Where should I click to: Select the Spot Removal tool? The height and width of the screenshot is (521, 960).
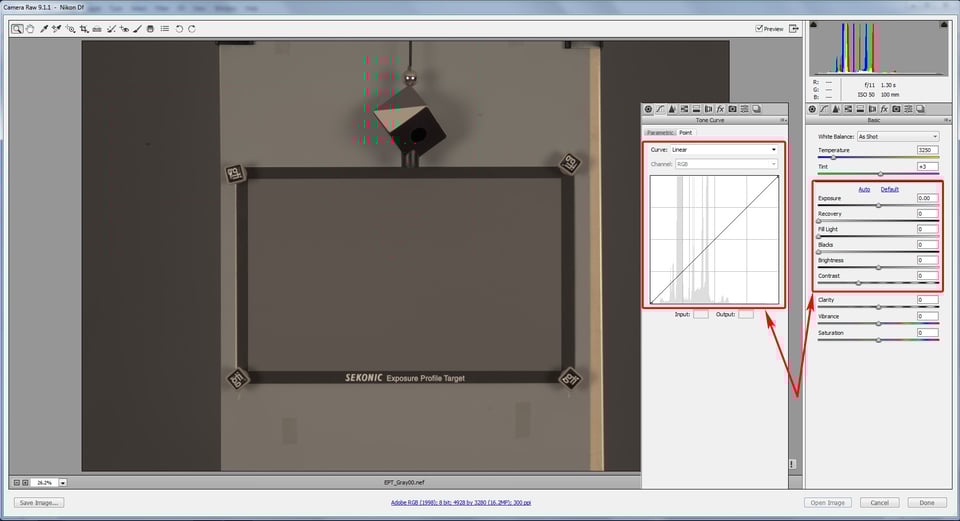click(111, 29)
